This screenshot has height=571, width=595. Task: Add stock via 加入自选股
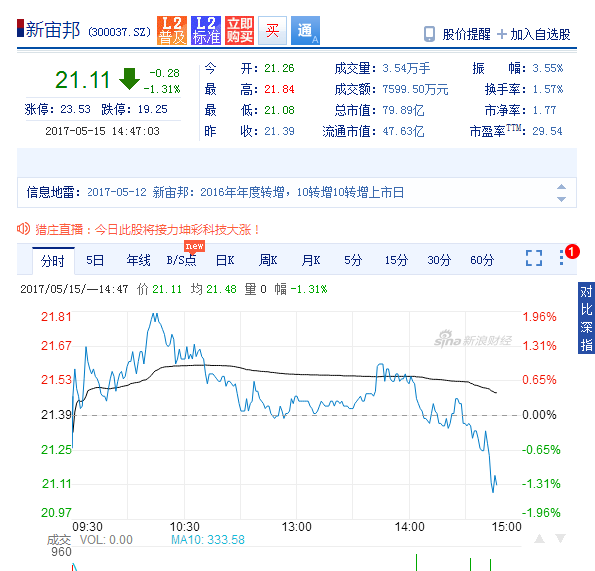tap(534, 34)
